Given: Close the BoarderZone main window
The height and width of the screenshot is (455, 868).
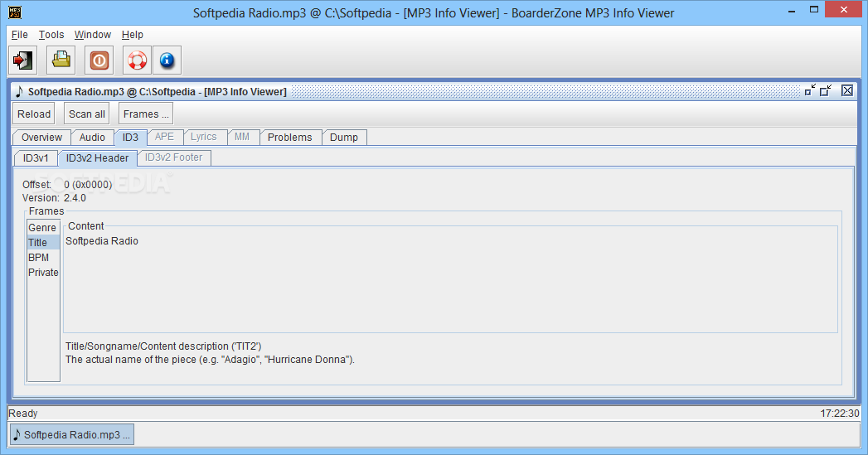Looking at the screenshot, I should (x=844, y=9).
